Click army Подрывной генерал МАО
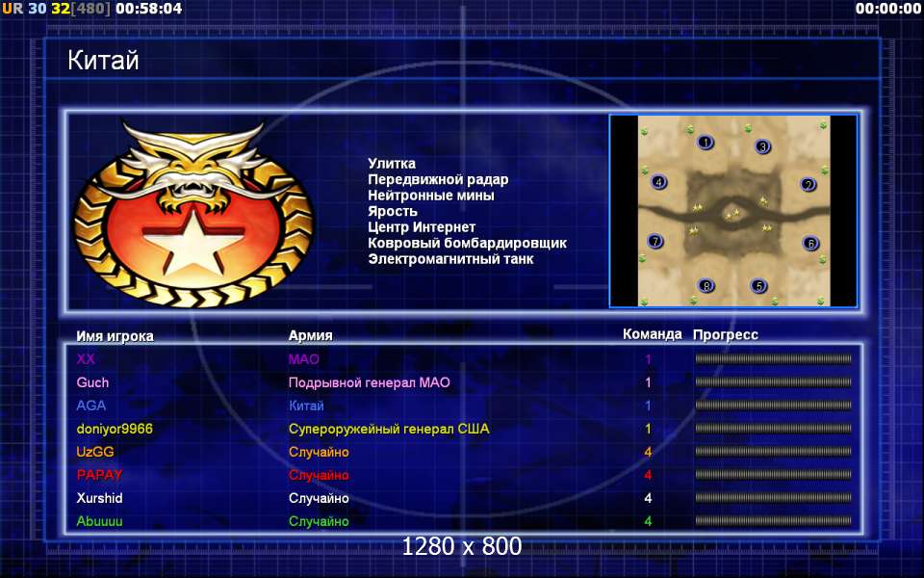This screenshot has width=924, height=578. click(x=369, y=382)
